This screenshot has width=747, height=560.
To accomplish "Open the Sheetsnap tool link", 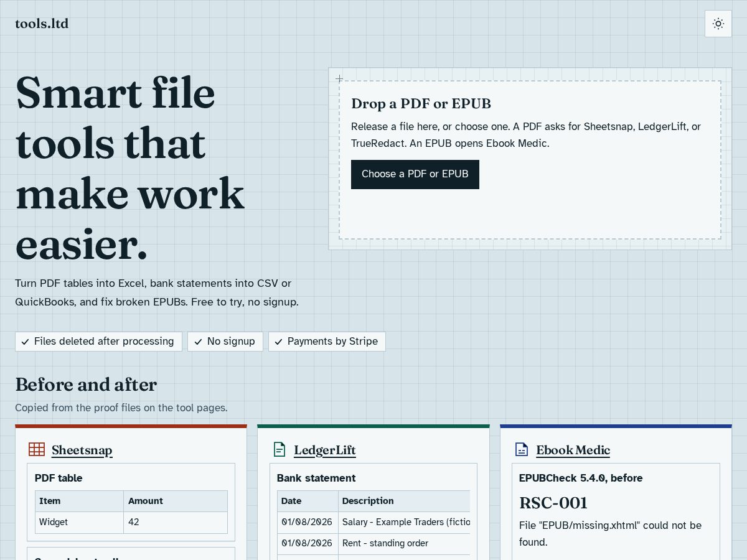I will pos(82,450).
